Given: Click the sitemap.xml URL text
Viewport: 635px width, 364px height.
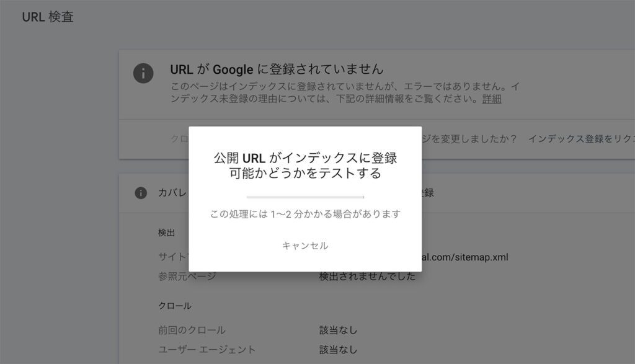Looking at the screenshot, I should coord(465,257).
